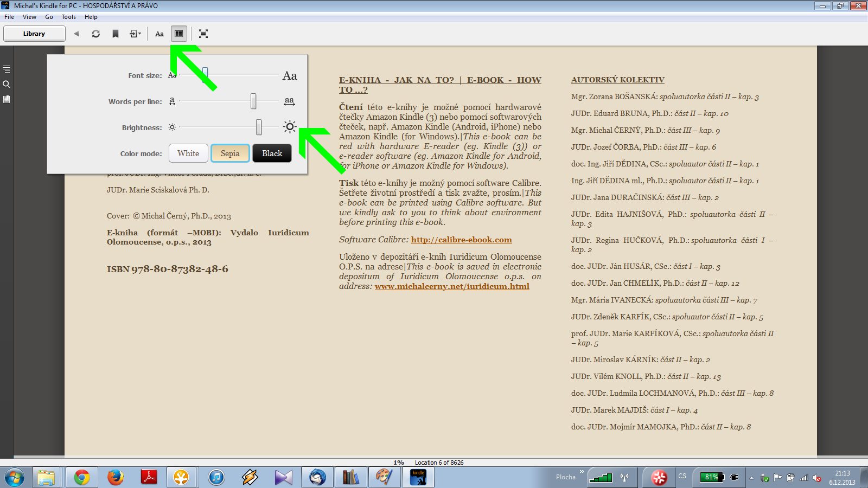Open the Help menu
The image size is (868, 488).
coord(91,17)
